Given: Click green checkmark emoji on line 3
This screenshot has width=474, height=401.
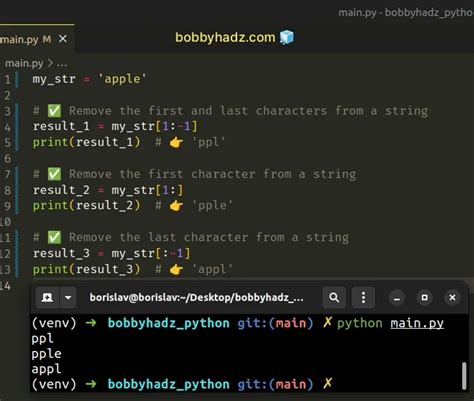Looking at the screenshot, I should tap(54, 111).
